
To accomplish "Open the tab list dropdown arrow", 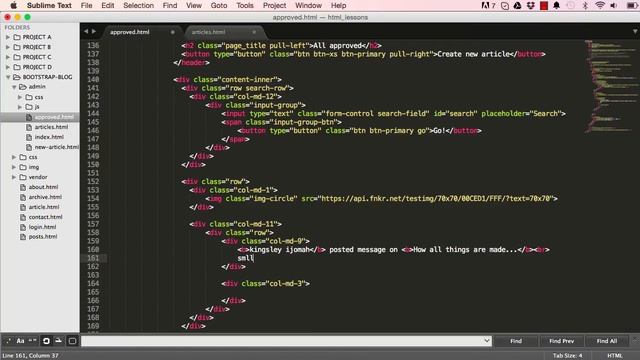I will [x=635, y=31].
